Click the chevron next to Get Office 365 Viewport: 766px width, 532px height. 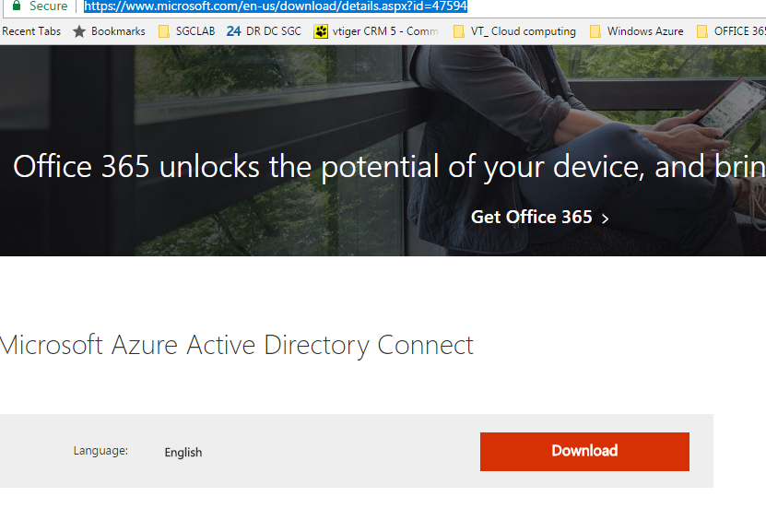click(606, 219)
